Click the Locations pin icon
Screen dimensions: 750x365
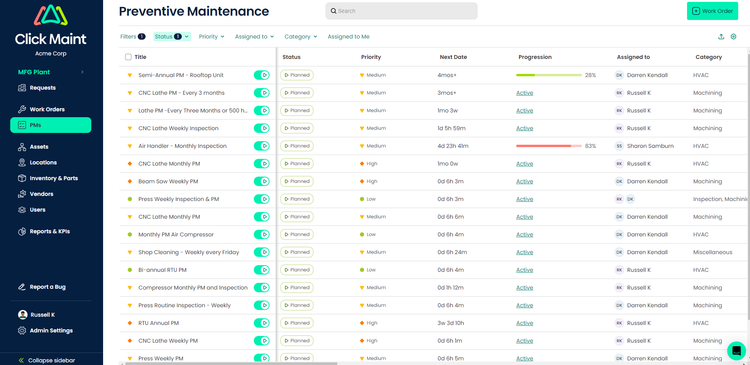pos(22,163)
